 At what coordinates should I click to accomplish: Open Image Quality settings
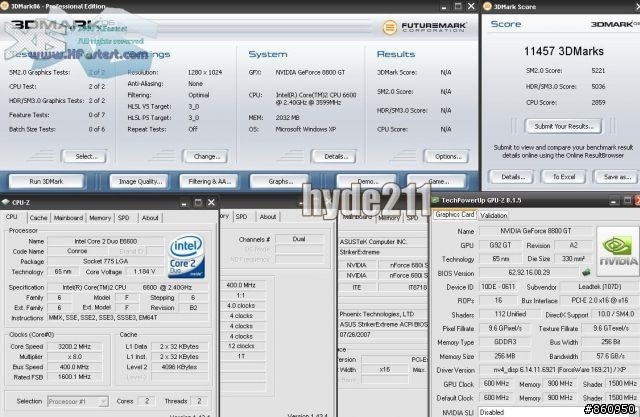(140, 181)
